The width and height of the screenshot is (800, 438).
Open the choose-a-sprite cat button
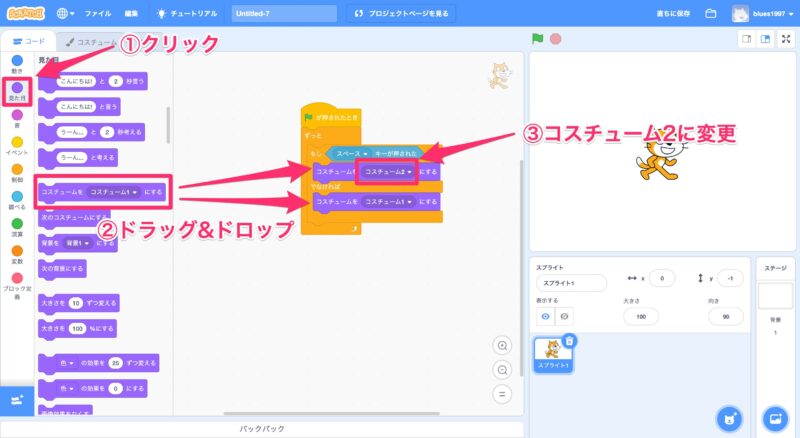click(731, 417)
